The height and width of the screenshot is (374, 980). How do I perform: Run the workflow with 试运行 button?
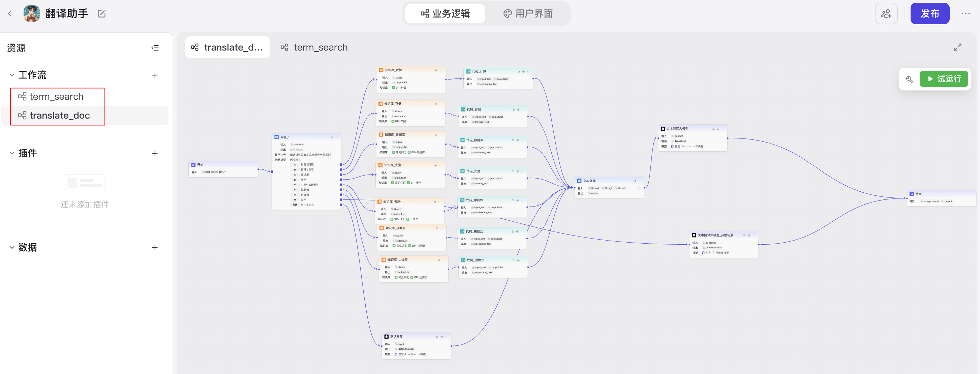pos(944,79)
